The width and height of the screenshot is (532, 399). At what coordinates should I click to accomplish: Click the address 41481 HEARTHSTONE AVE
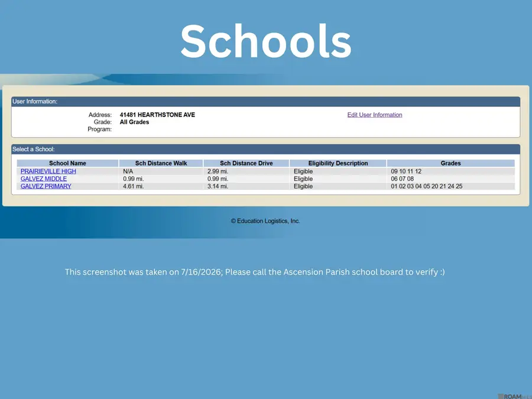tap(157, 115)
